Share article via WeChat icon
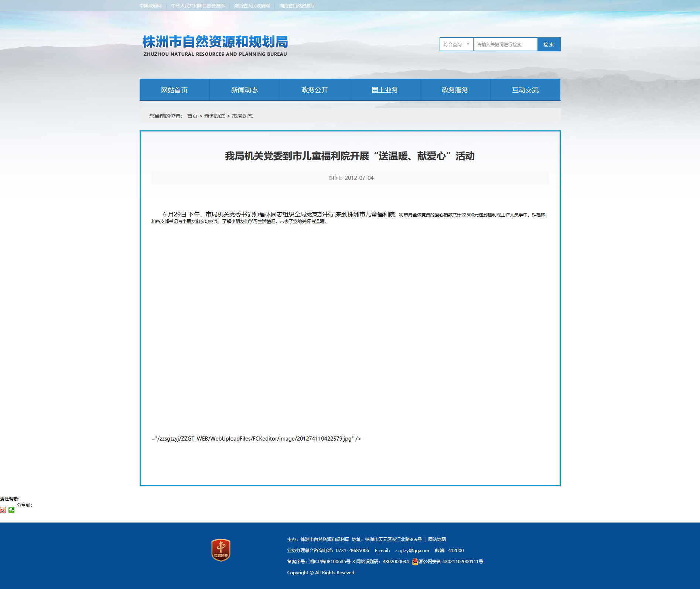Image resolution: width=700 pixels, height=589 pixels. click(x=11, y=510)
